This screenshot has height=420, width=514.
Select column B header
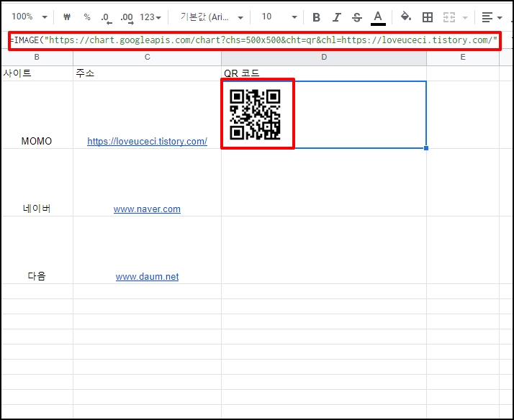point(37,57)
